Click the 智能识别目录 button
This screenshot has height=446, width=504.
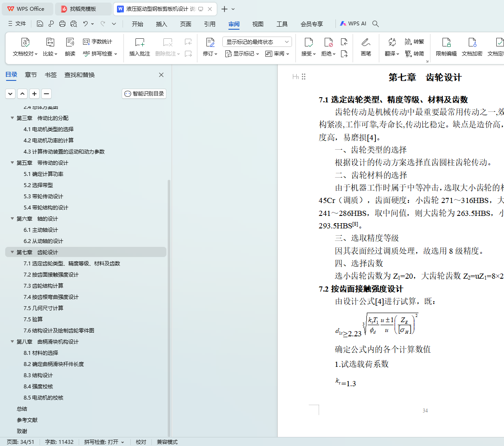[x=144, y=94]
